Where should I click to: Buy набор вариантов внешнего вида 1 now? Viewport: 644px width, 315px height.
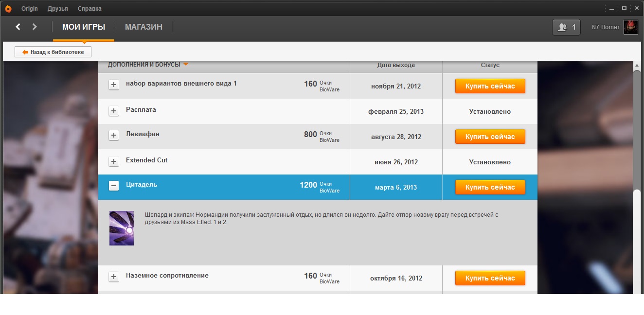point(490,86)
